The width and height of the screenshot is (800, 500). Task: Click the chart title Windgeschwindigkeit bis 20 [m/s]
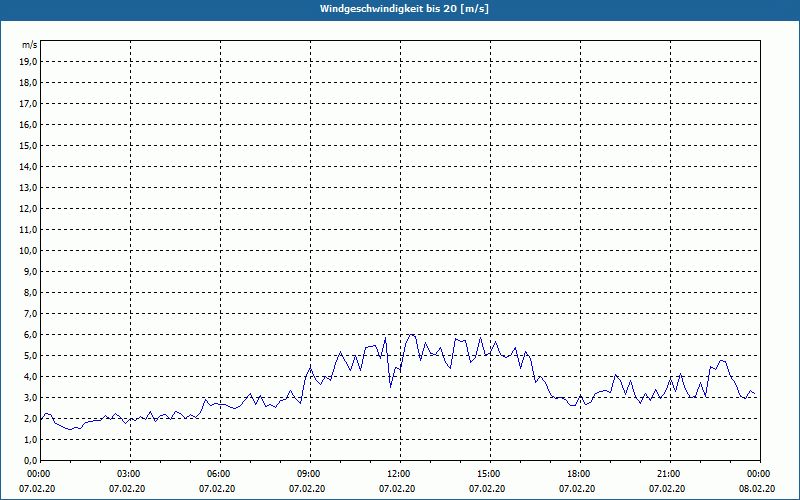(x=404, y=9)
